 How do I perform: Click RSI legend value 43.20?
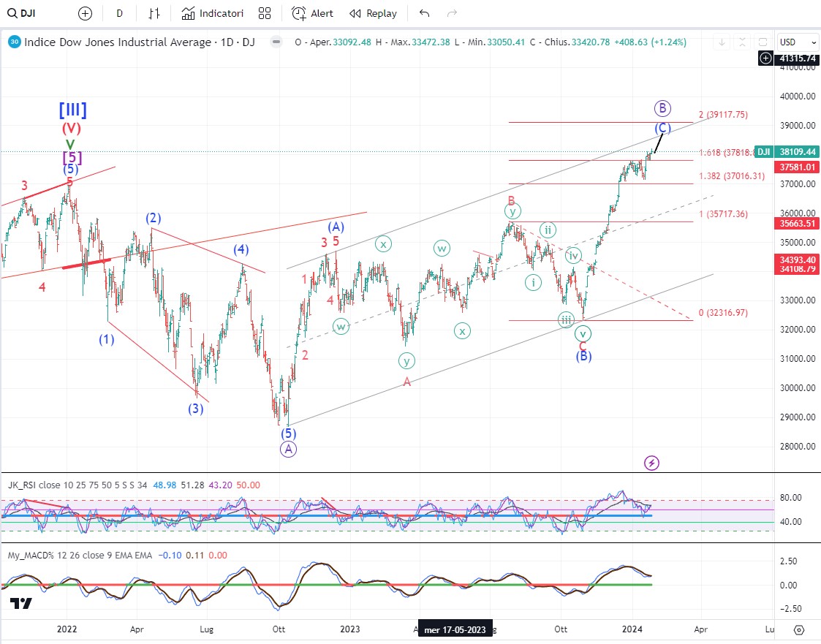click(x=220, y=485)
